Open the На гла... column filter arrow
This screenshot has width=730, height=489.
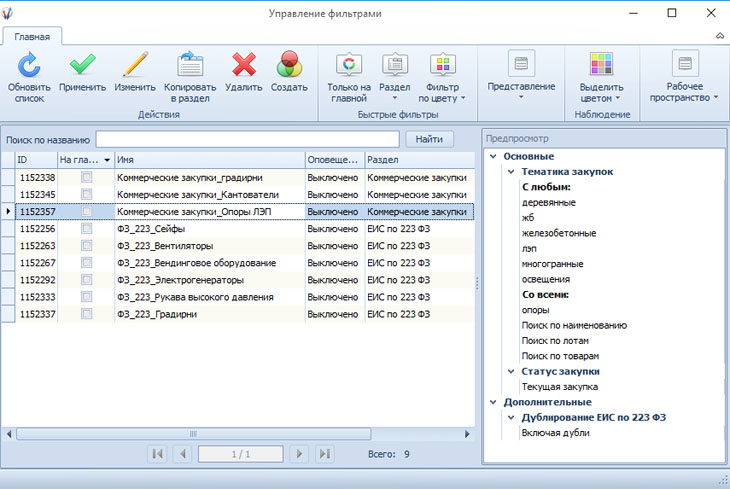(x=107, y=160)
